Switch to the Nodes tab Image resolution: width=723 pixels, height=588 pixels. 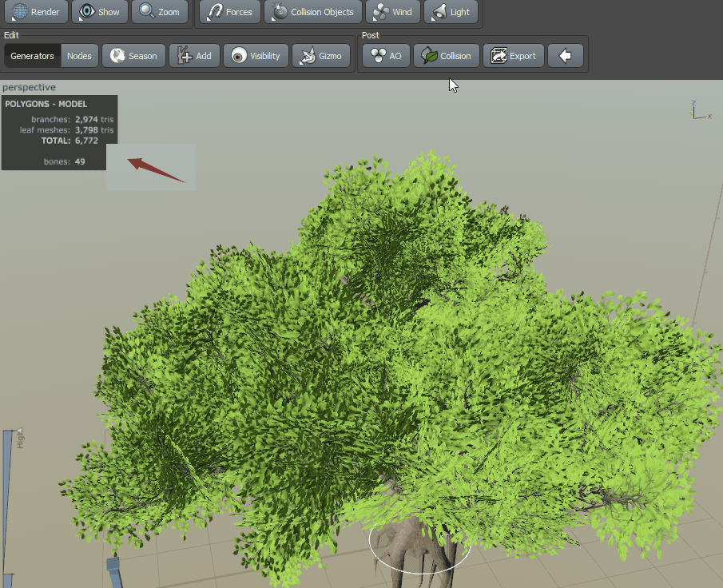coord(79,56)
